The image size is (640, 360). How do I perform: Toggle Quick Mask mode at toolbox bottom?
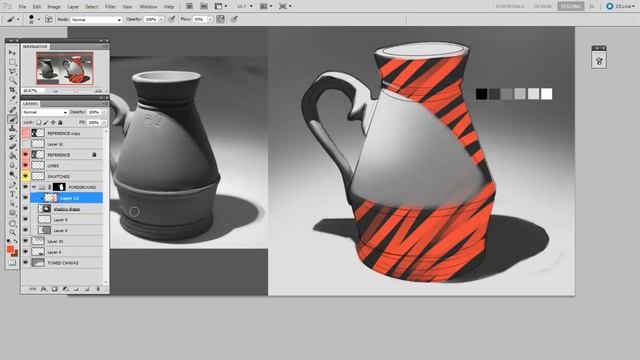click(x=12, y=263)
